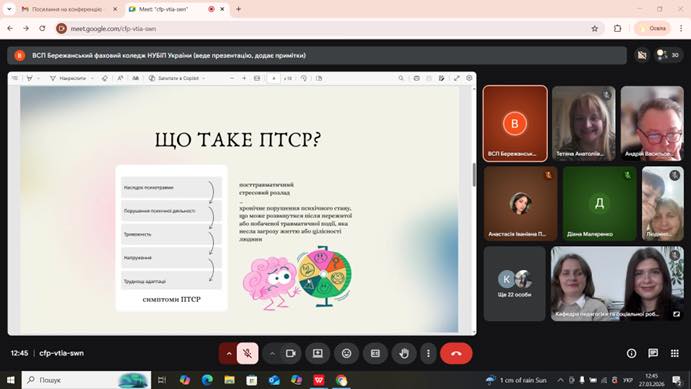Open the emoji reactions panel
The height and width of the screenshot is (389, 691).
[x=346, y=353]
